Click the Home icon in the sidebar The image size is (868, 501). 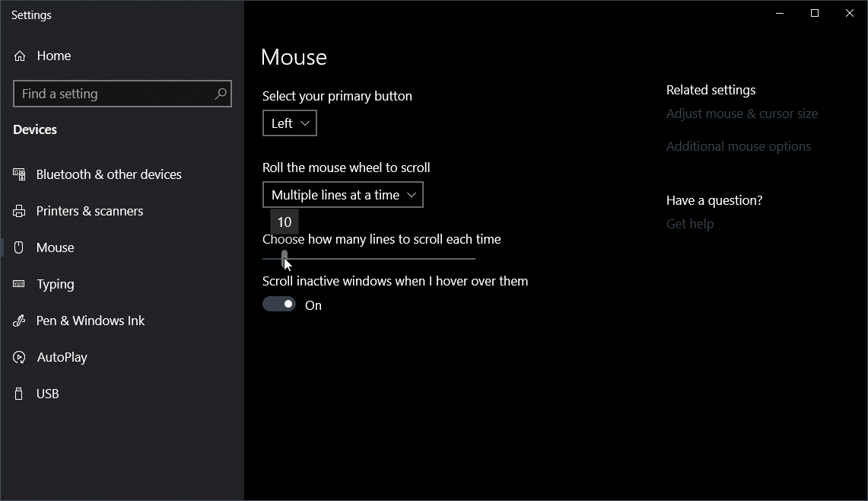pyautogui.click(x=20, y=56)
